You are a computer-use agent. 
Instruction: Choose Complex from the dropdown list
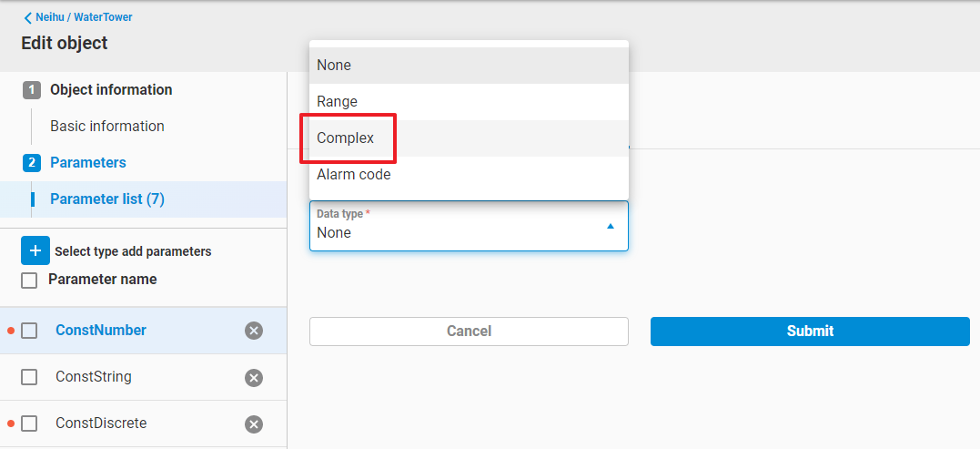point(346,138)
